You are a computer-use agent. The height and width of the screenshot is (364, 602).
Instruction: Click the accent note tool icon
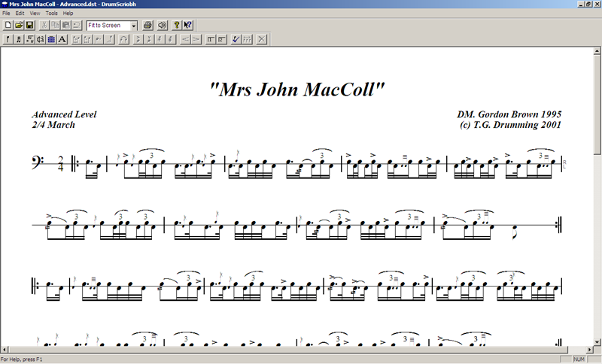[138, 39]
